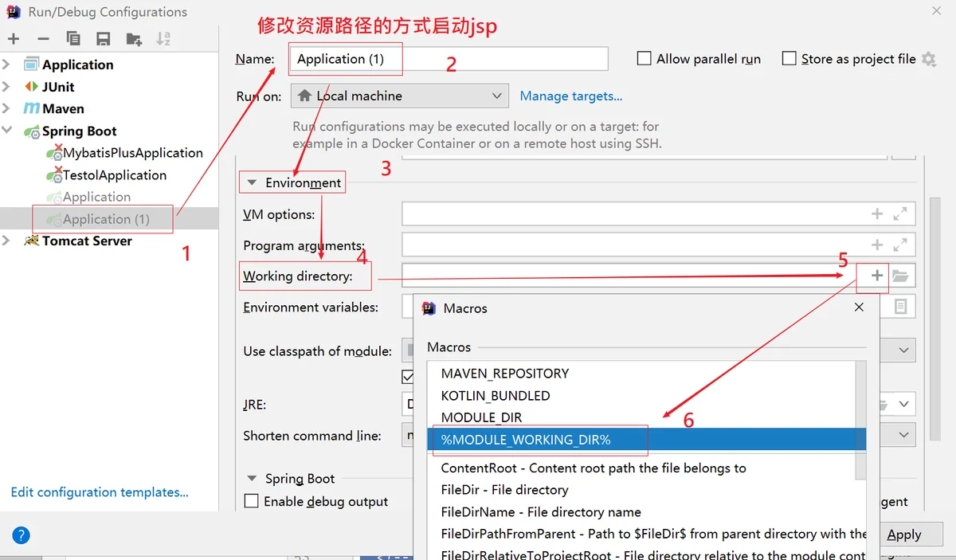Select FileDirPathFromParent macro entry

tap(653, 534)
